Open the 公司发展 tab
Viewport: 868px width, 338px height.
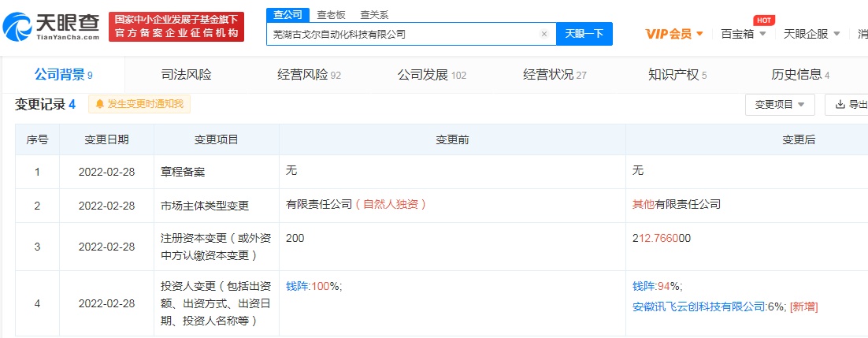click(432, 75)
